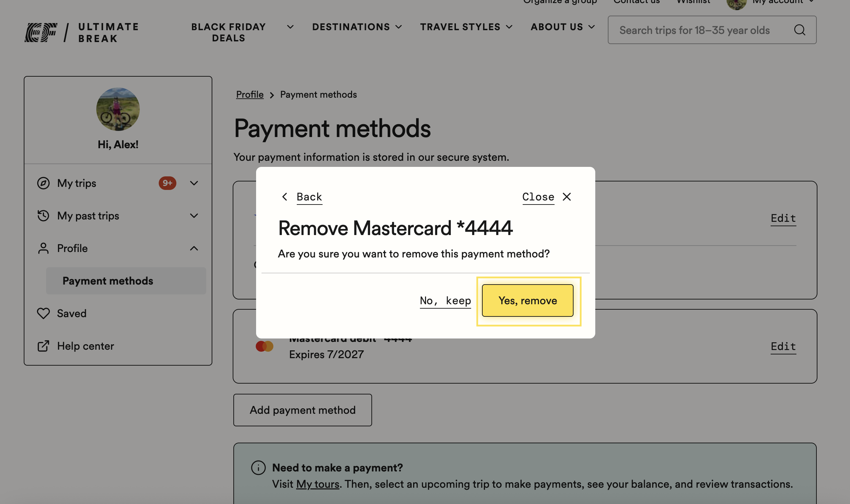Click the heart icon beside Saved
Image resolution: width=850 pixels, height=504 pixels.
pos(43,313)
